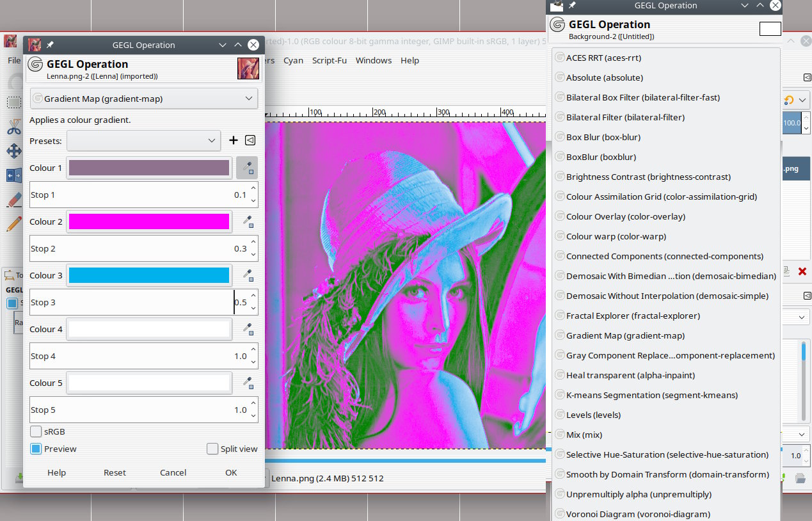Select Selective Hue-Saturation operation
812x521 pixels.
pos(666,454)
